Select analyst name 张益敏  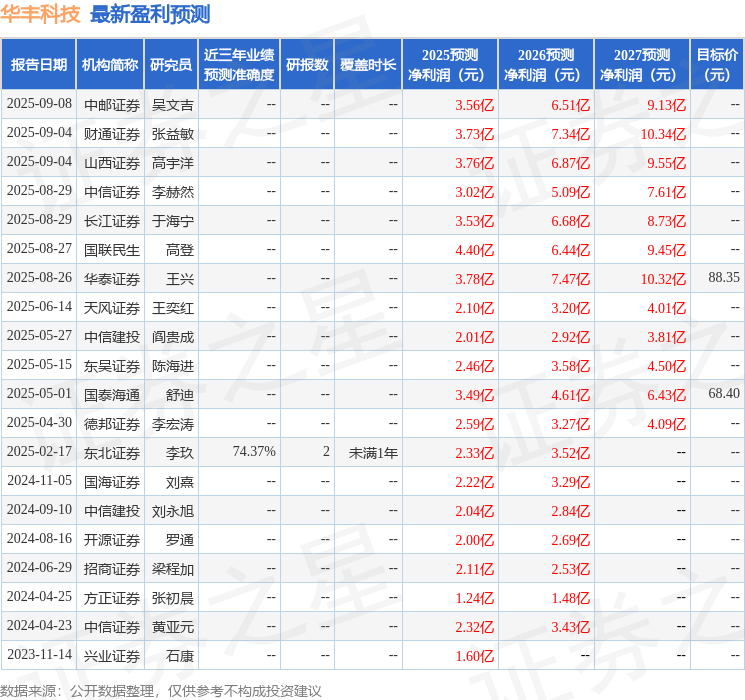click(172, 134)
